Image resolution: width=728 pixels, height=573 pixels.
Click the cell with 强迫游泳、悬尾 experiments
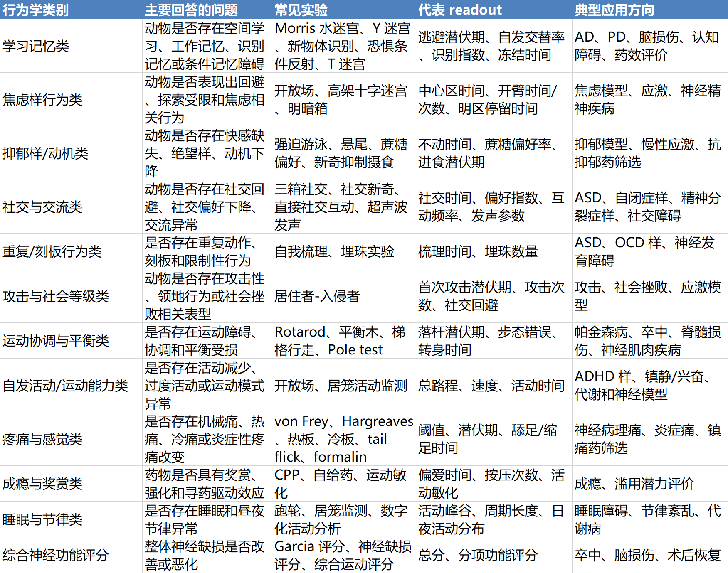[x=341, y=153]
